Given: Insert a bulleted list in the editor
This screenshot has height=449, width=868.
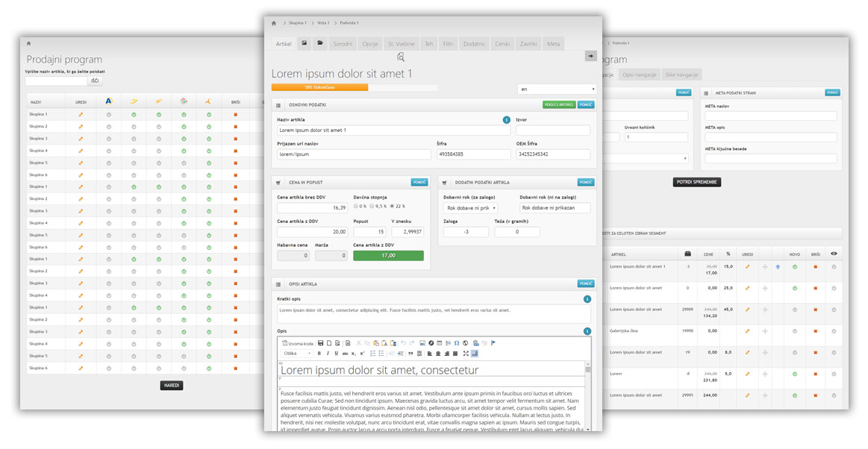Looking at the screenshot, I should tap(381, 354).
